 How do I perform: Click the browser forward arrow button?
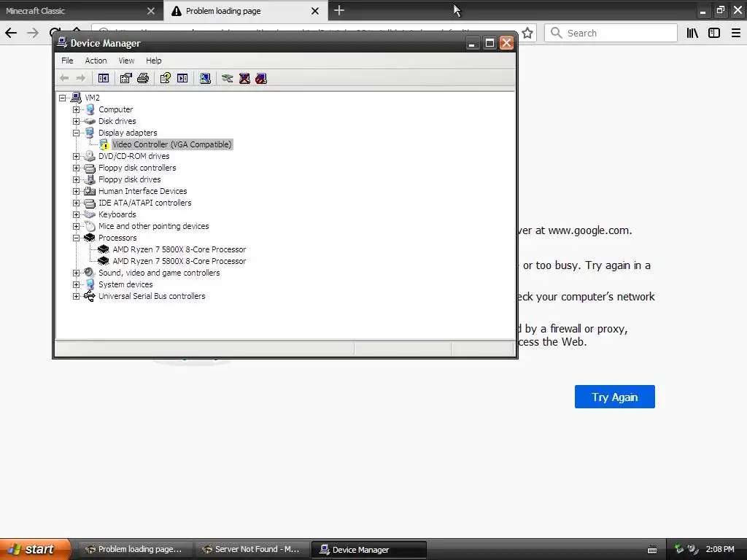point(33,33)
